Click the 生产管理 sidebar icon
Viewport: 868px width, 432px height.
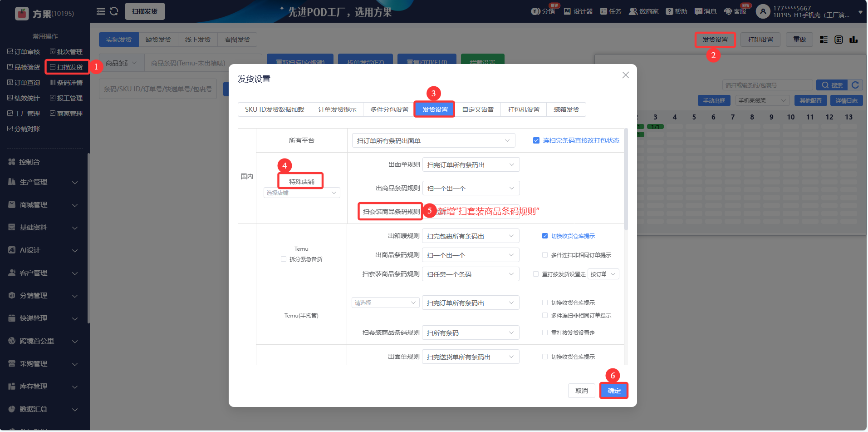pos(12,182)
